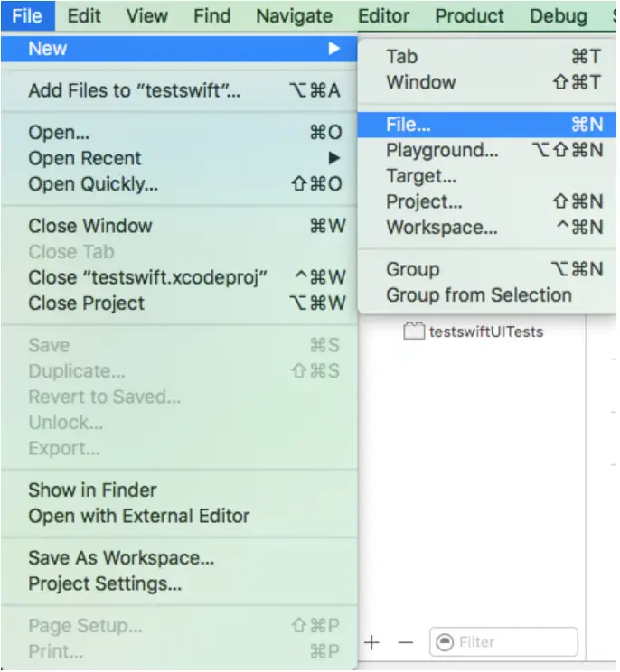
Task: Click the minus remove button at bottom
Action: pos(406,642)
